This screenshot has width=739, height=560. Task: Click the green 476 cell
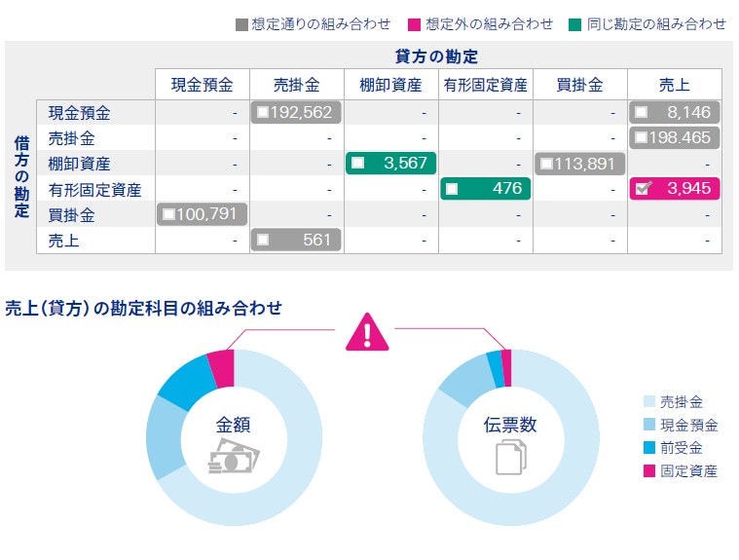[486, 188]
